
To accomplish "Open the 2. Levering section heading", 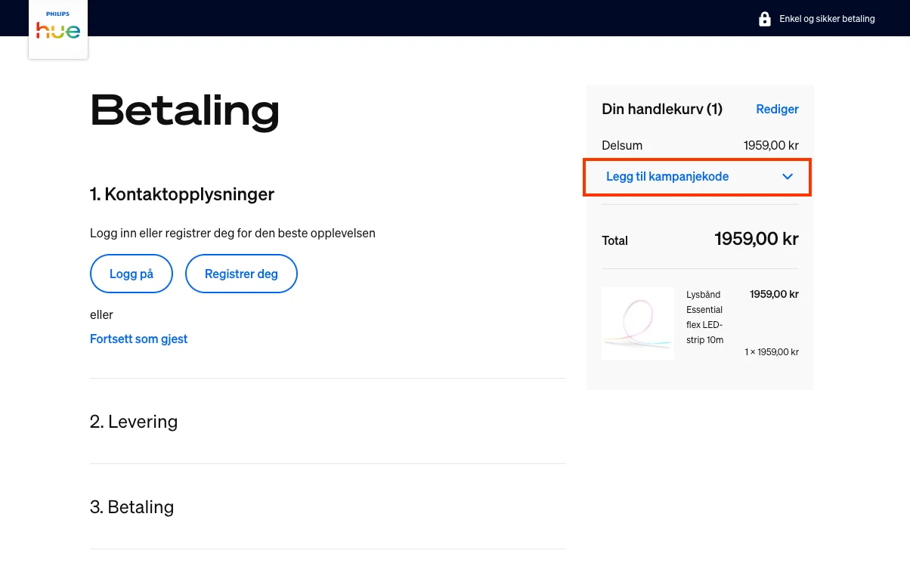I will point(134,422).
